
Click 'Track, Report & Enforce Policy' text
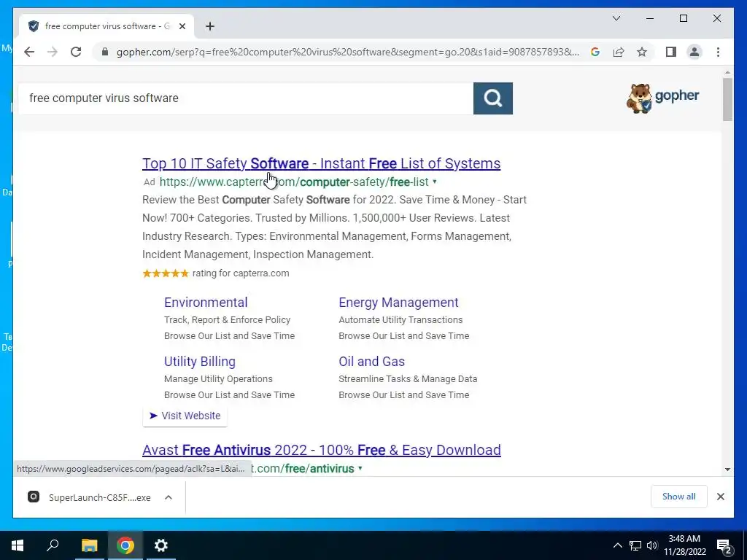pos(228,320)
